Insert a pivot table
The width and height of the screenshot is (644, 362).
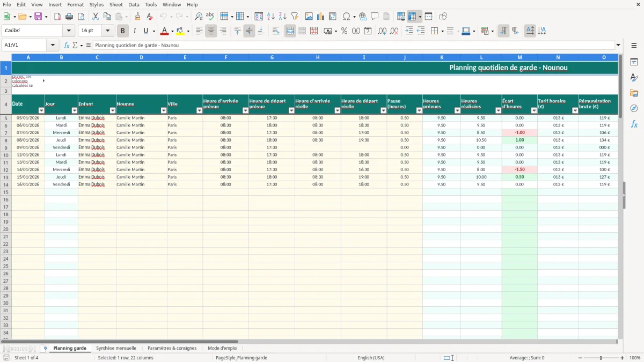coord(333,17)
